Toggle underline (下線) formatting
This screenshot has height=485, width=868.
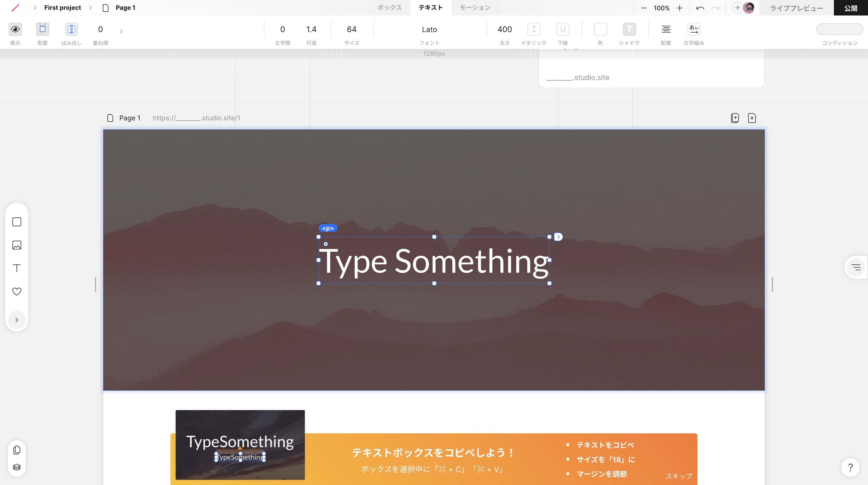(x=562, y=29)
